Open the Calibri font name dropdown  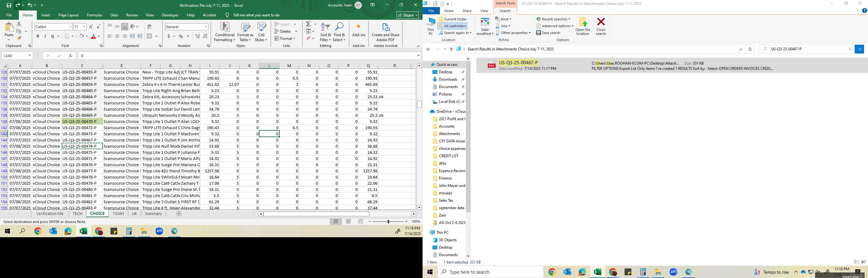click(x=70, y=27)
